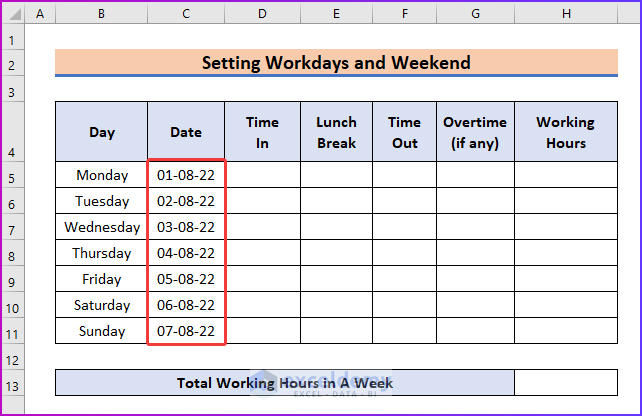Viewport: 642px width, 416px height.
Task: Select row 4 header
Action: pos(12,153)
